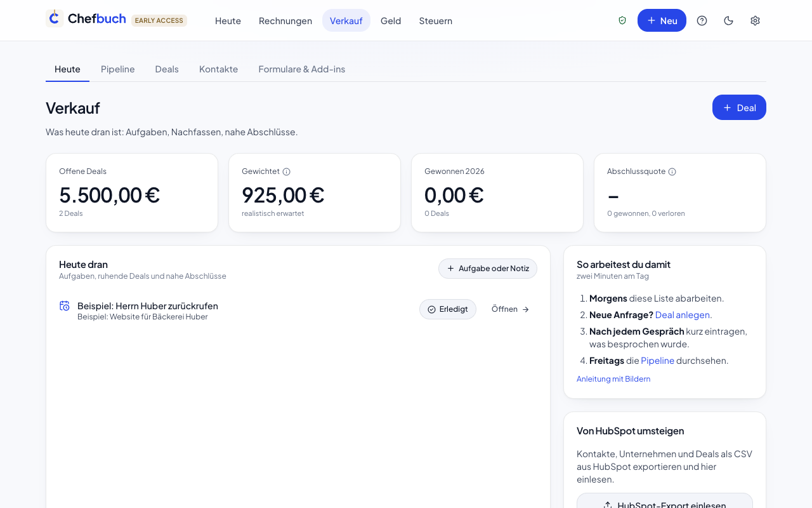This screenshot has height=508, width=812.
Task: Switch to the Pipeline tab
Action: click(x=118, y=69)
